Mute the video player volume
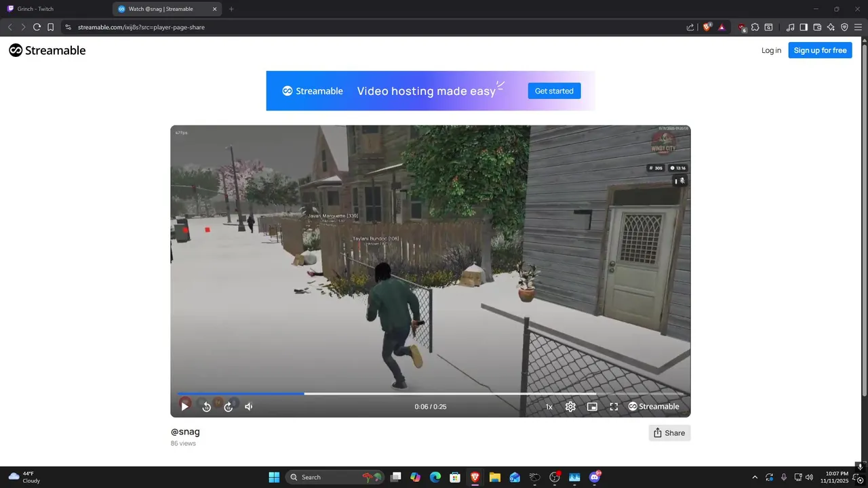Image resolution: width=868 pixels, height=488 pixels. pyautogui.click(x=249, y=407)
